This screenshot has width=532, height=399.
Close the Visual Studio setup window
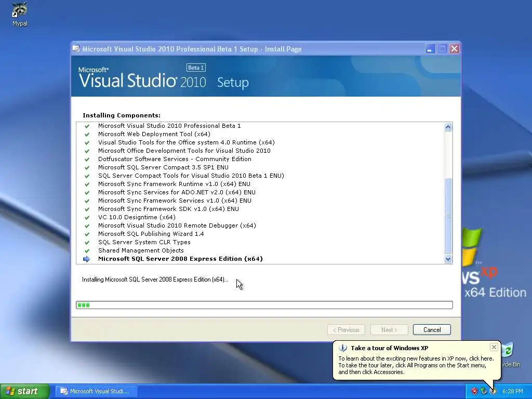click(454, 49)
